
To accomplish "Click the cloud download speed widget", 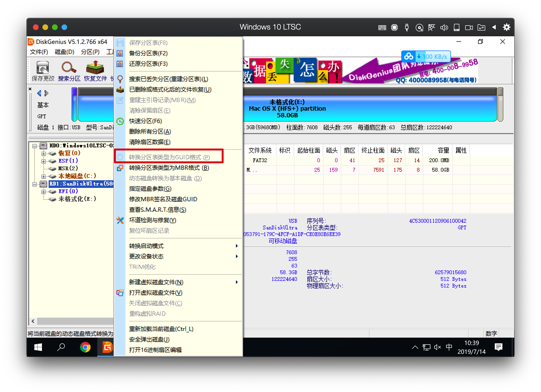I will (426, 57).
